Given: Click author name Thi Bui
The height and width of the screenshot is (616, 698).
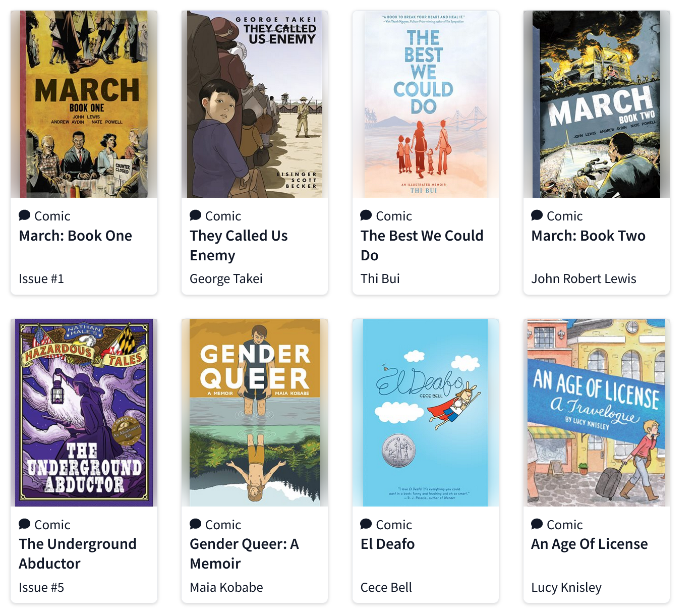Looking at the screenshot, I should pyautogui.click(x=380, y=278).
